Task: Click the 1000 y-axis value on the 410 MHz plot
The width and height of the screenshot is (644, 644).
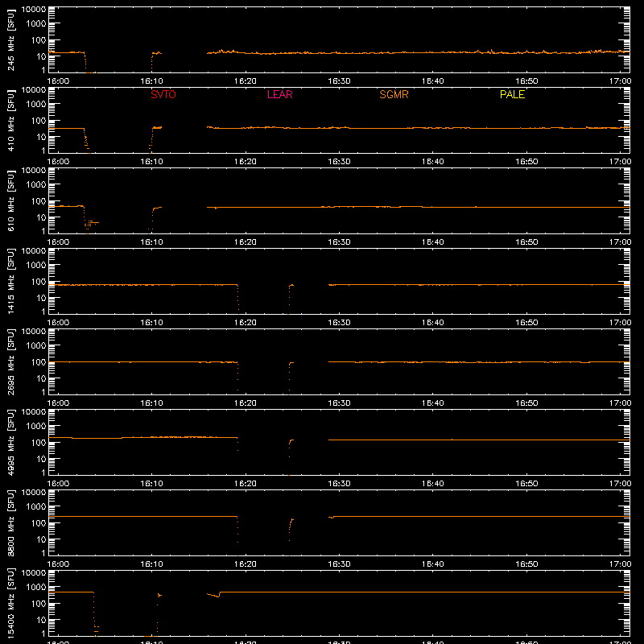Action: pyautogui.click(x=36, y=105)
